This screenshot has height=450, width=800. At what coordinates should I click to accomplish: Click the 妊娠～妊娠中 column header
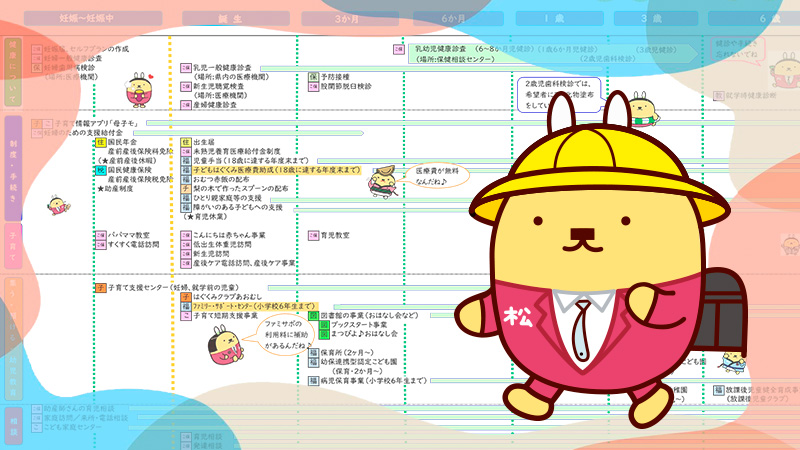point(93,18)
